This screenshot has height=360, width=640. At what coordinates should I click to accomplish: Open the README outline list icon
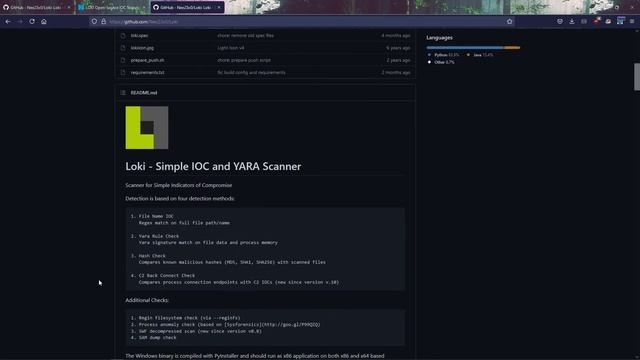pyautogui.click(x=123, y=93)
